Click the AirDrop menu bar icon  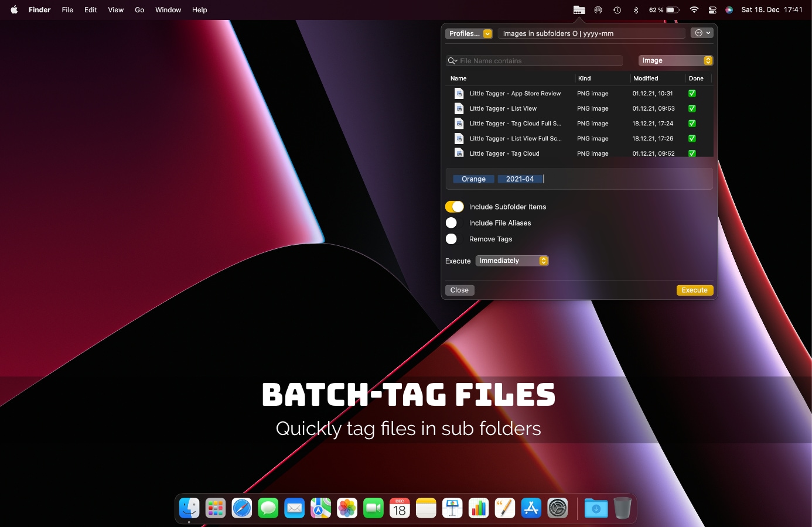pos(598,9)
